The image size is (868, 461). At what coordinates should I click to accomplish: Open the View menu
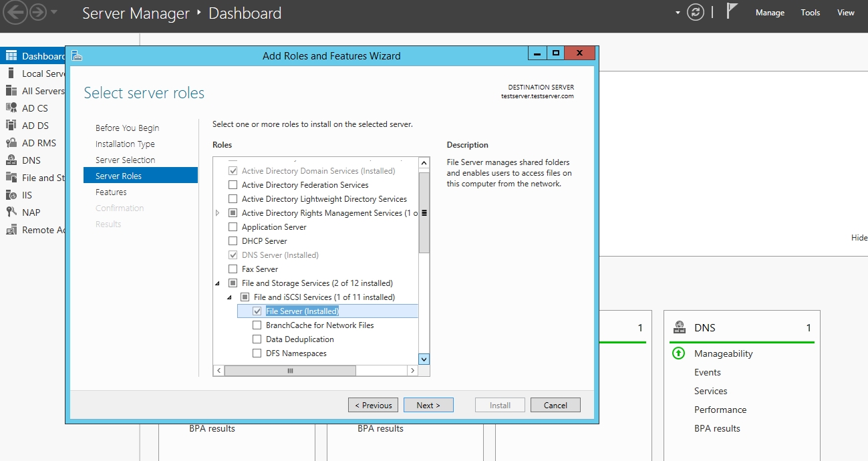846,13
